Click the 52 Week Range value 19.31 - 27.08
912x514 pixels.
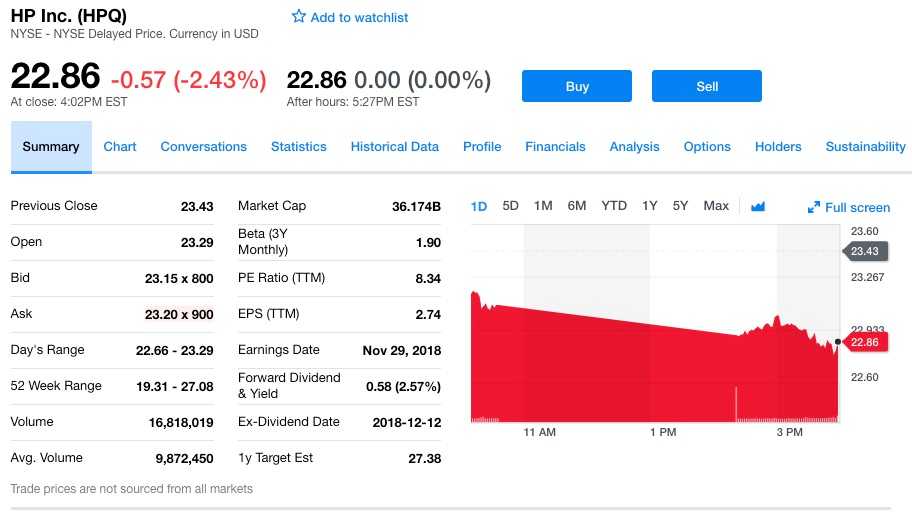pos(174,387)
